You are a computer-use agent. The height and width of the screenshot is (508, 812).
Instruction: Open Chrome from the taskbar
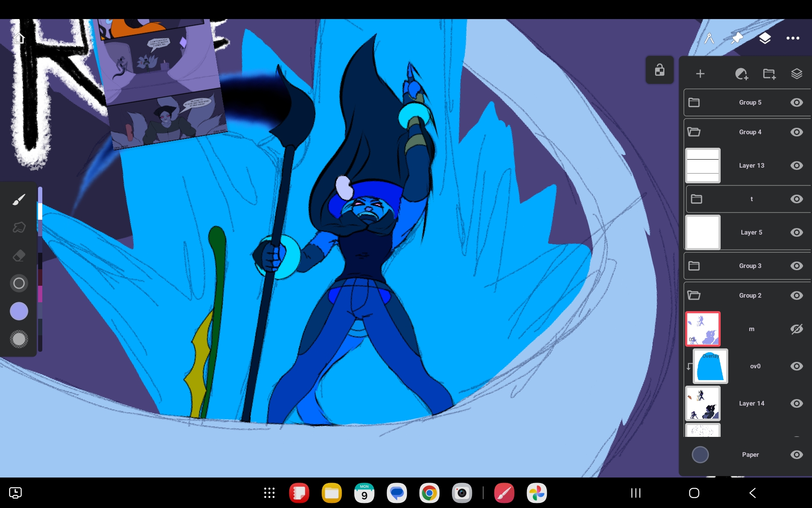pyautogui.click(x=429, y=493)
